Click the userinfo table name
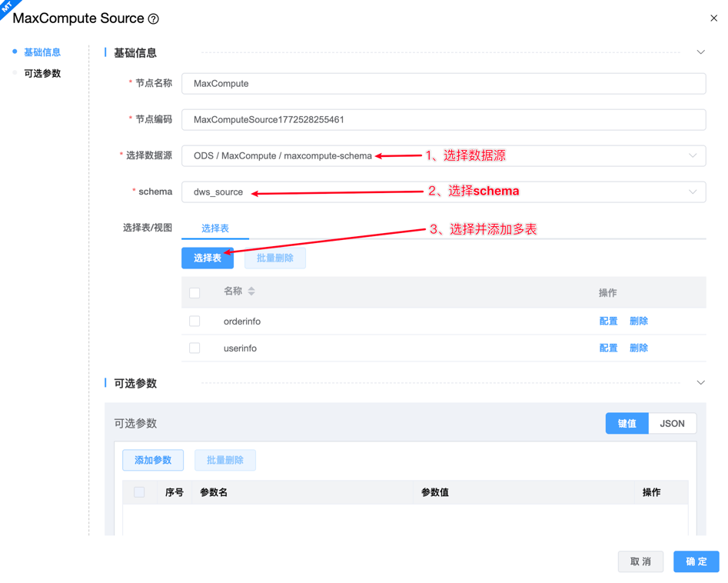The width and height of the screenshot is (728, 583). 240,348
